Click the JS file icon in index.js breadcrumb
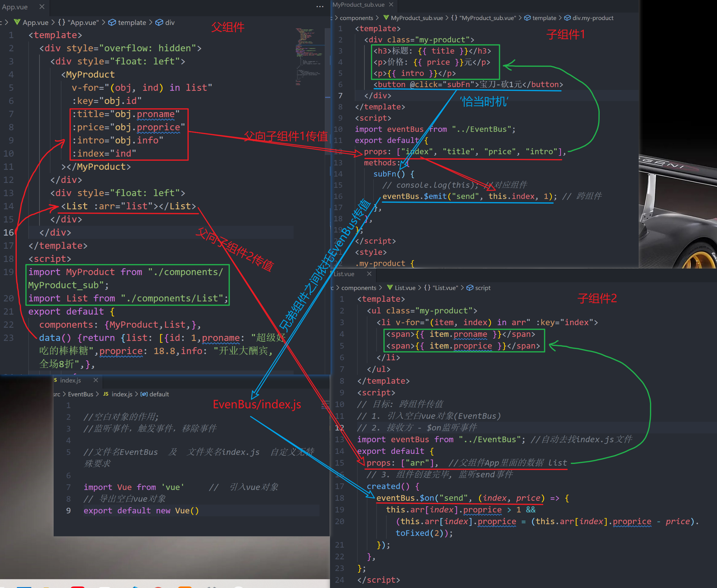Viewport: 717px width, 588px height. 106,394
